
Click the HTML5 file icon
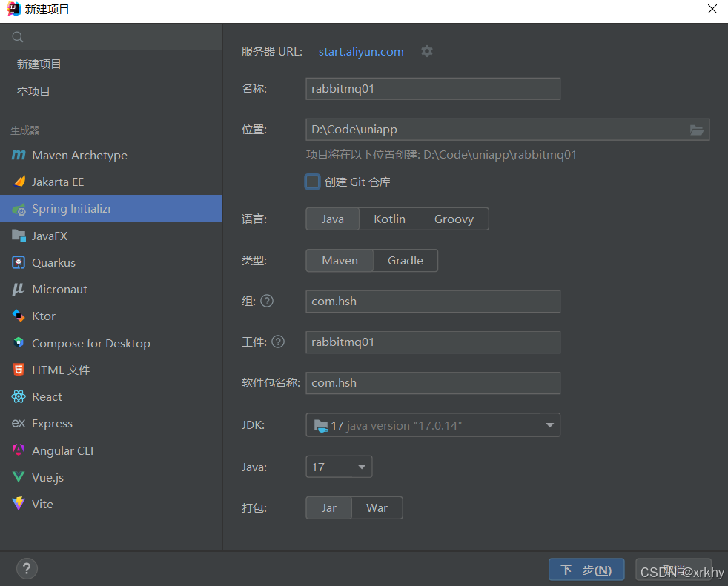[19, 370]
